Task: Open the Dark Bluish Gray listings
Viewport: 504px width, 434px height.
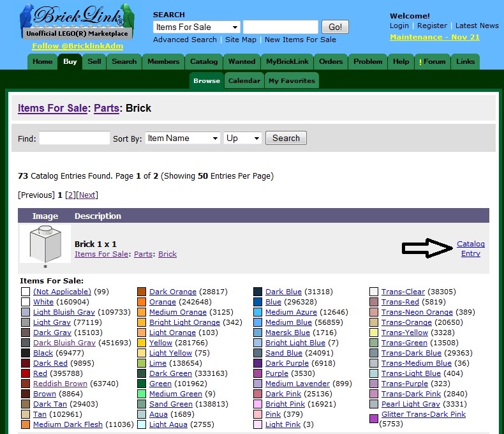Action: tap(64, 343)
